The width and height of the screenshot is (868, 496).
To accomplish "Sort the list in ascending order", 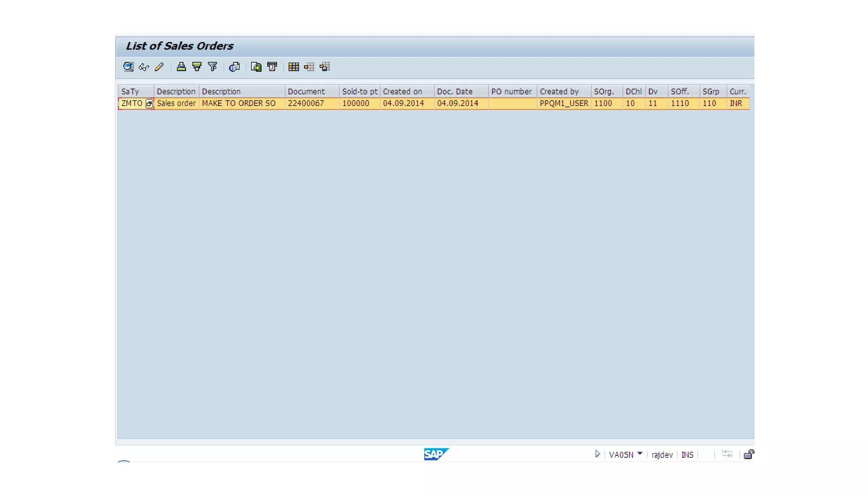I will [x=181, y=67].
